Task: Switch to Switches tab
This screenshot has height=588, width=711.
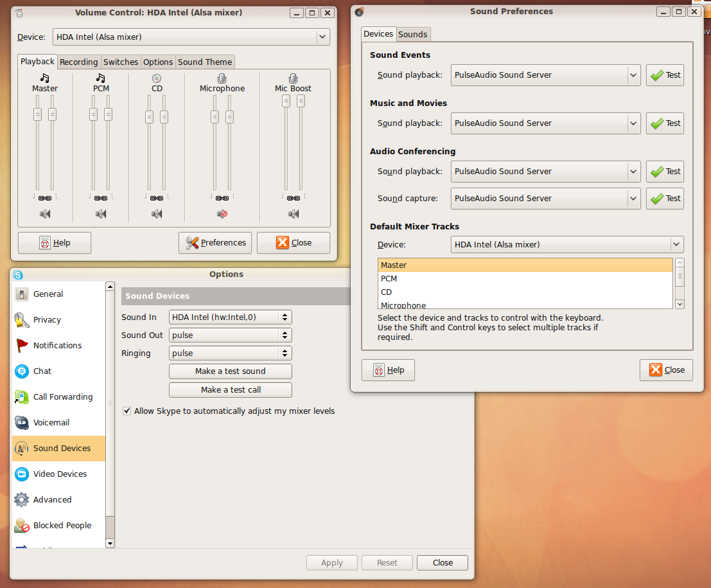Action: pos(121,62)
